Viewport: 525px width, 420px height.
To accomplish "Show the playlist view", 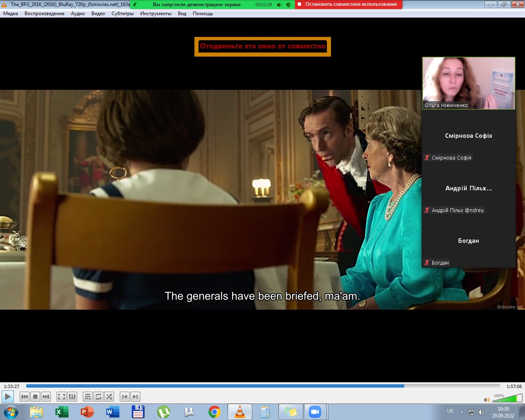I will 88,397.
